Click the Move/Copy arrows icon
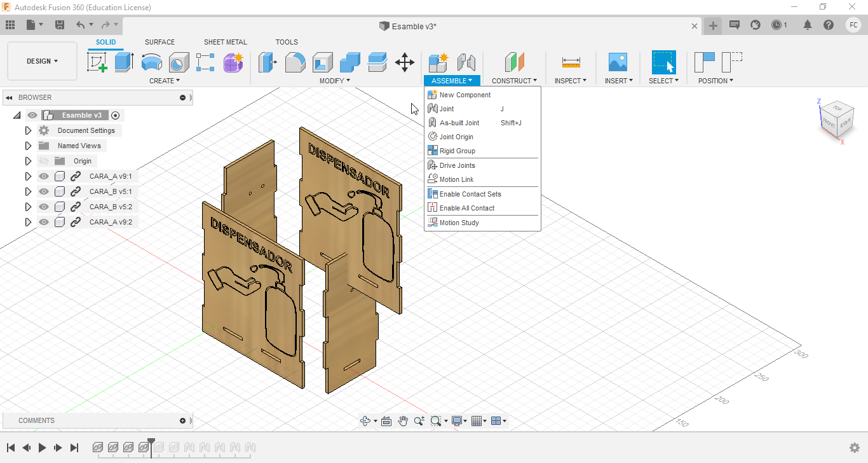Viewport: 868px width, 463px height. pos(405,62)
